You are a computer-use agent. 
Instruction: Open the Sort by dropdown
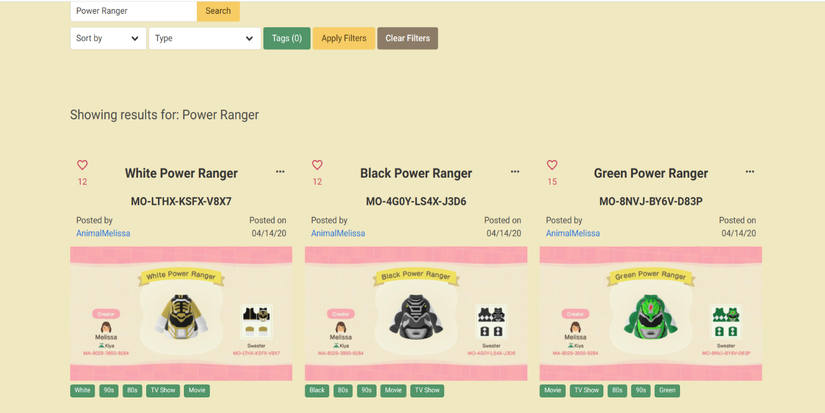coord(108,38)
